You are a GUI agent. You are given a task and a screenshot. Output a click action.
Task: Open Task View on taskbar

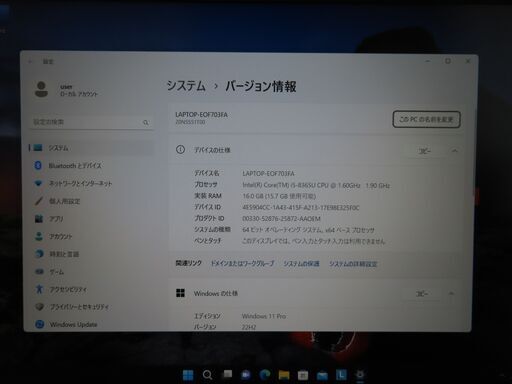pyautogui.click(x=227, y=374)
